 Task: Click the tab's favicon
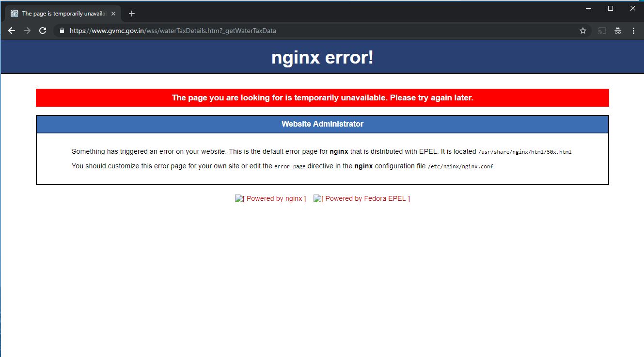pyautogui.click(x=15, y=14)
